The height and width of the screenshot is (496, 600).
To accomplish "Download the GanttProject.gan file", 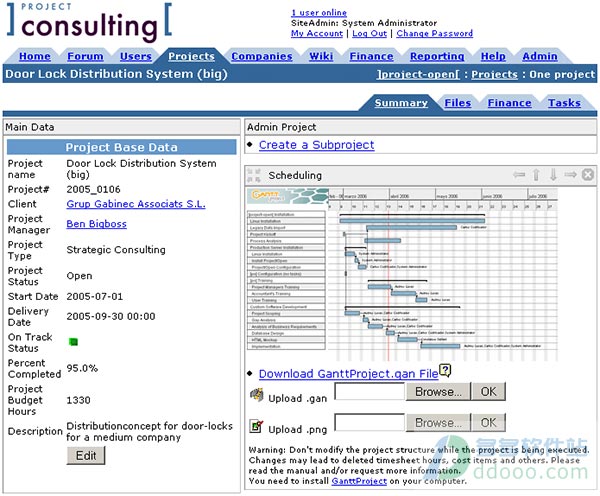I will tap(349, 374).
